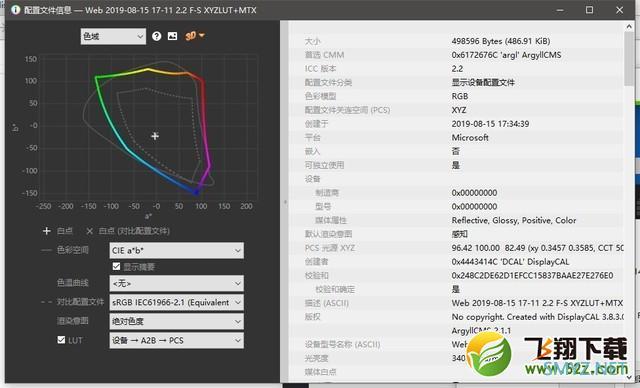Click the creation date 2019-08-15 17:34:39
The image size is (640, 388).
(x=490, y=124)
